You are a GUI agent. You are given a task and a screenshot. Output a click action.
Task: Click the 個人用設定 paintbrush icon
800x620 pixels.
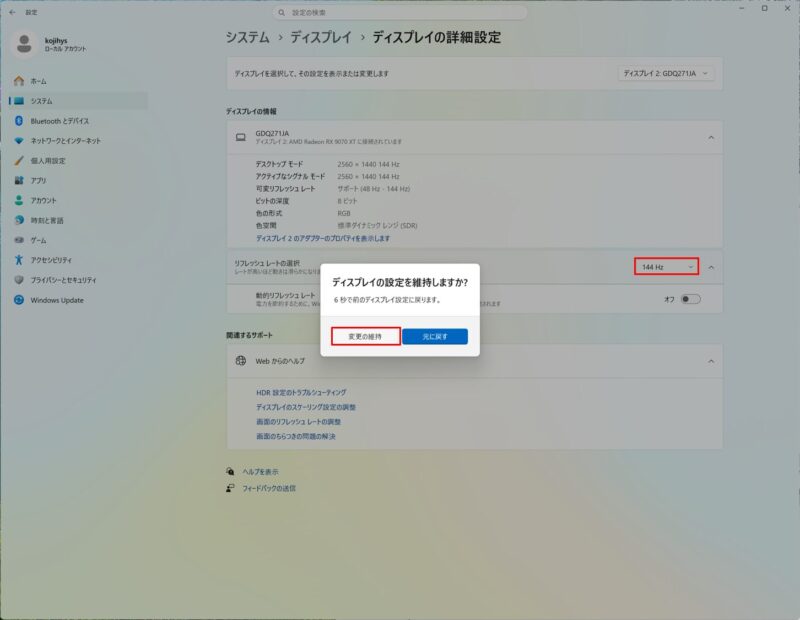coord(19,161)
